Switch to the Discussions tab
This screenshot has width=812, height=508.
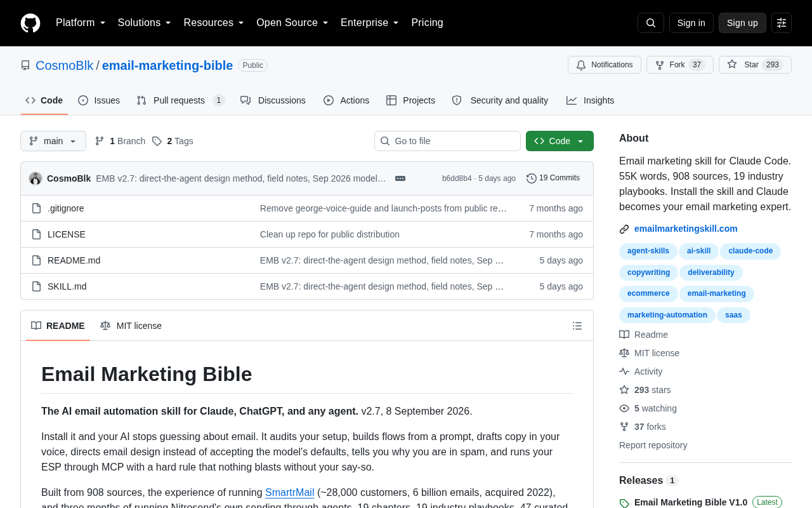(x=273, y=100)
